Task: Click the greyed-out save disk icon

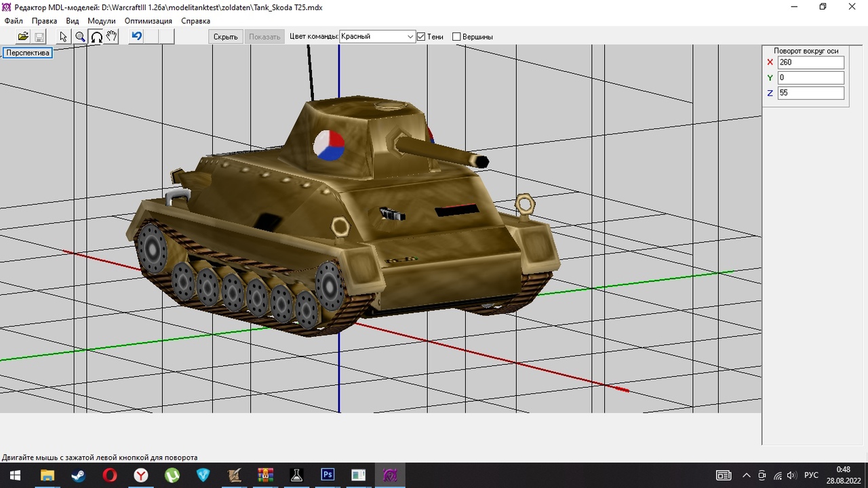Action: pyautogui.click(x=39, y=37)
